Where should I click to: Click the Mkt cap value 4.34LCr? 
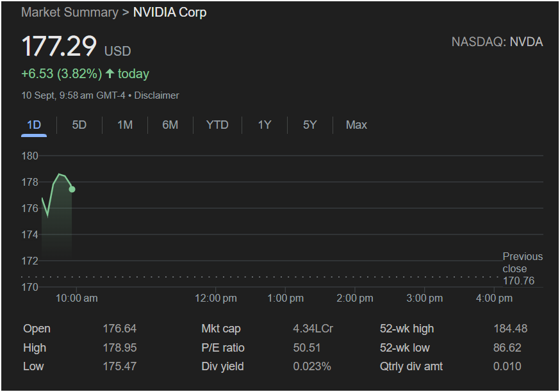313,329
